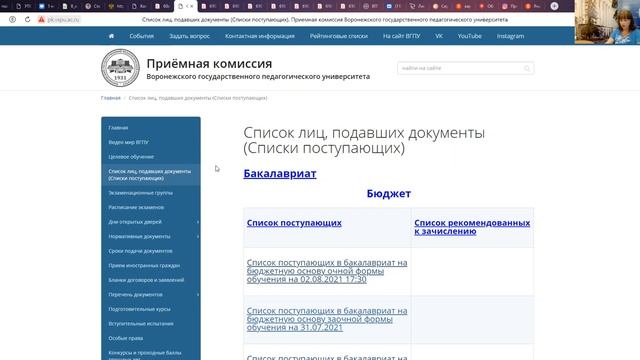Expand the Нормативные документы submenu arrow
The height and width of the screenshot is (360, 640).
(198, 236)
